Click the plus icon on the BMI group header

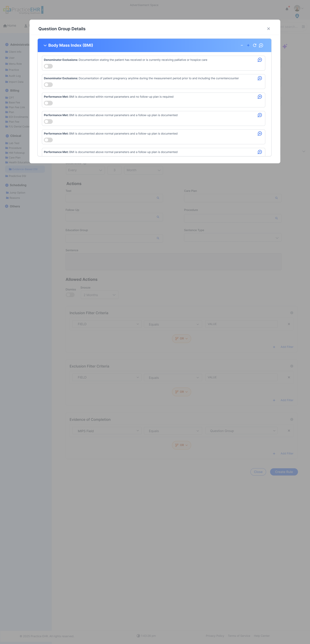[248, 45]
